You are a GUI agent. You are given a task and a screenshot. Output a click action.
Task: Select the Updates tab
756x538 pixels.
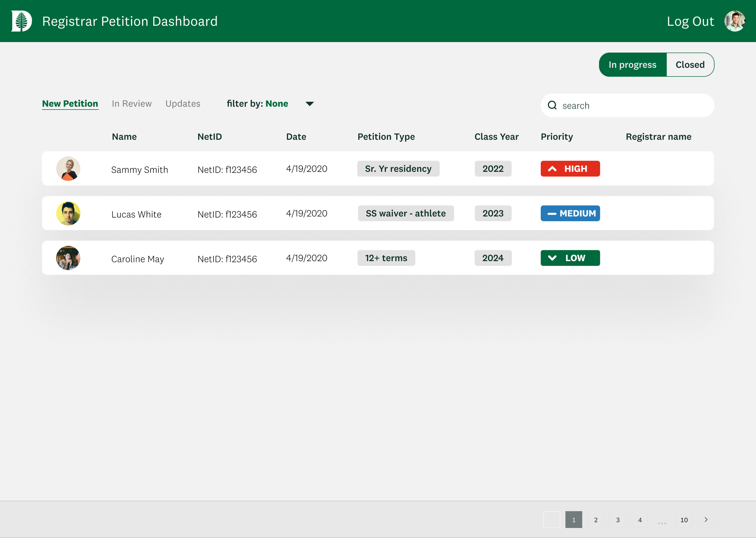click(x=183, y=104)
